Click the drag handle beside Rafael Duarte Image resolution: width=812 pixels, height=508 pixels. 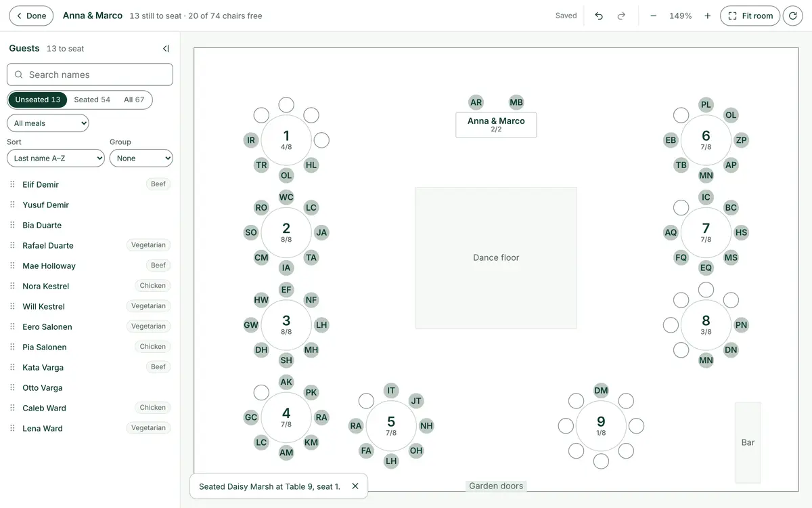coord(12,245)
